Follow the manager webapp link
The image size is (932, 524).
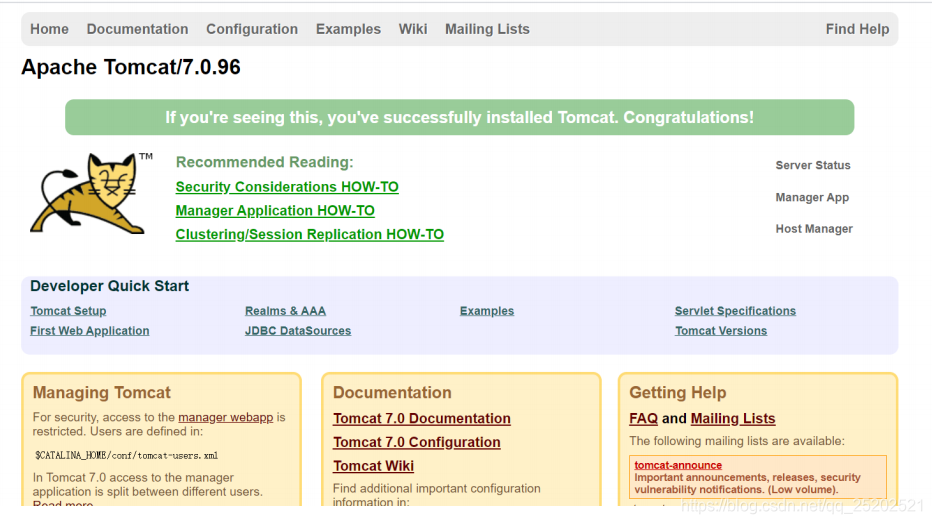point(226,417)
